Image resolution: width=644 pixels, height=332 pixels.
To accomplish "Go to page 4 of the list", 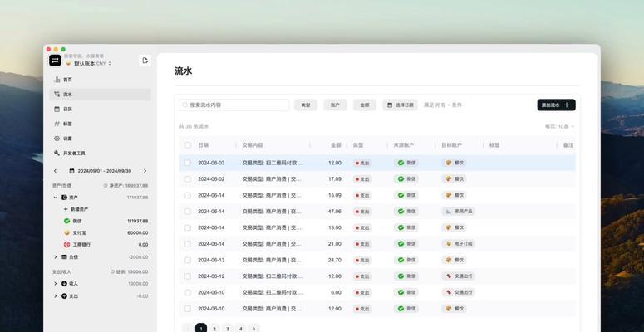I will 241,329.
